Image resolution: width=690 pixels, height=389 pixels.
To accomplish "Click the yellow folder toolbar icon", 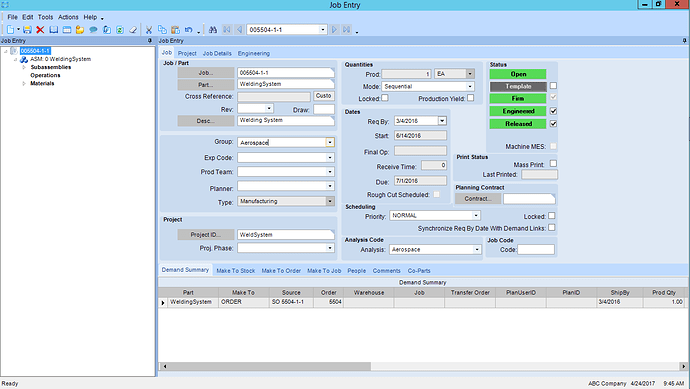I will [x=80, y=29].
